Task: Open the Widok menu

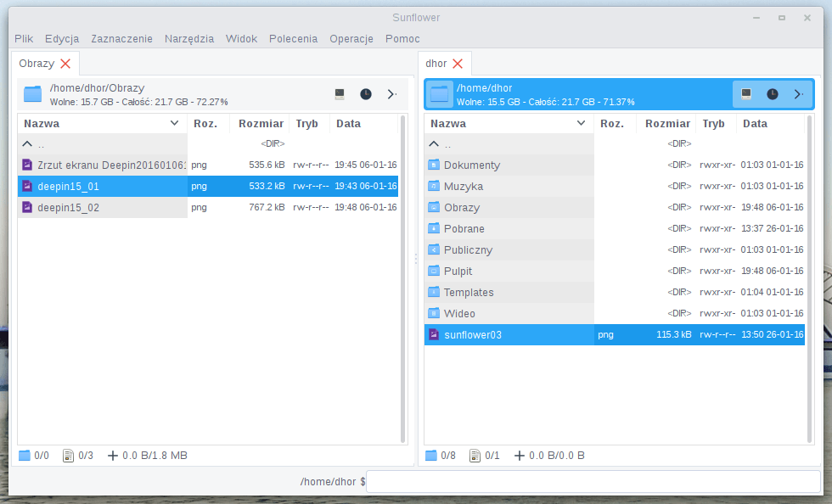Action: click(x=241, y=39)
